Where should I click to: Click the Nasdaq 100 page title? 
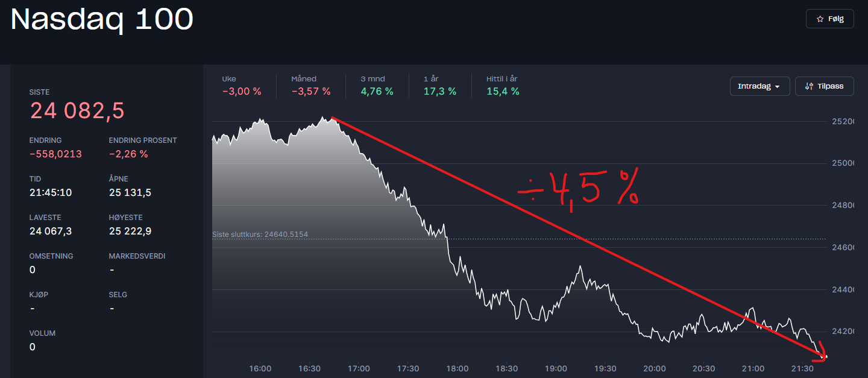tap(102, 20)
